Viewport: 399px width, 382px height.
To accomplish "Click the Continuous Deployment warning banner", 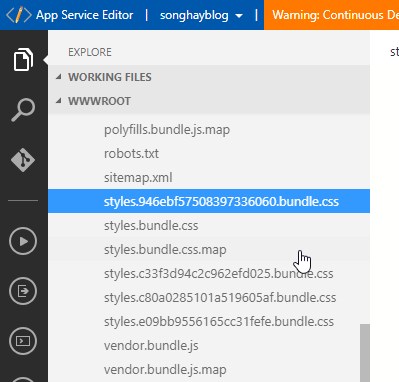I will tap(331, 15).
